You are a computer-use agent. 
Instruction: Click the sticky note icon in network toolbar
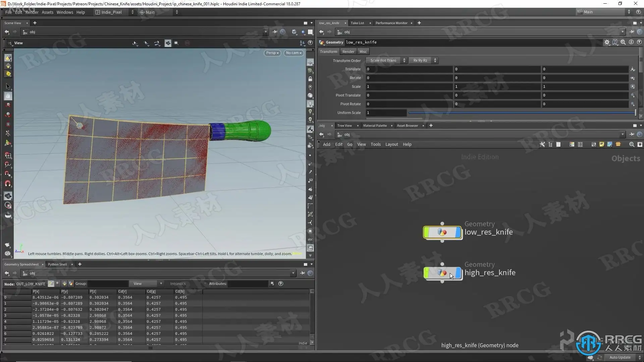click(x=602, y=144)
